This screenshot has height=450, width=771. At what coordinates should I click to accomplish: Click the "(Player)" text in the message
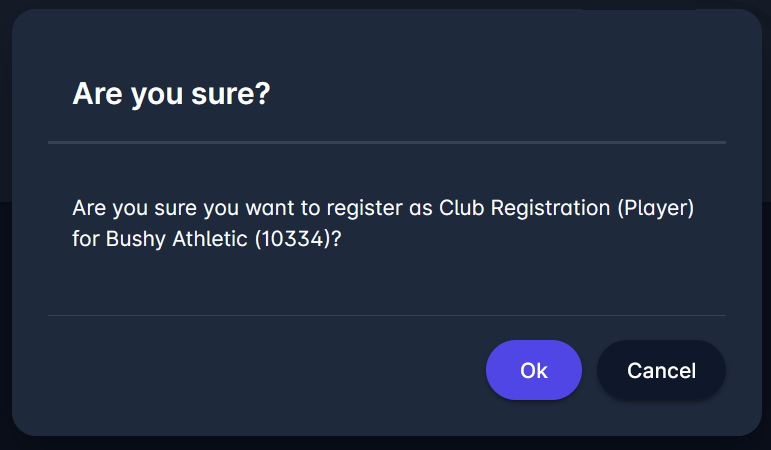655,209
